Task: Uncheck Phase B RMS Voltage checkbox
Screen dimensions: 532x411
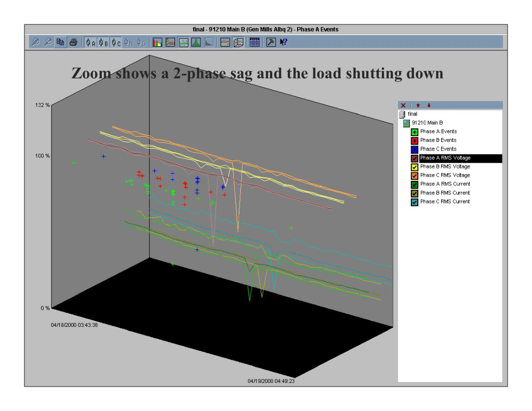Action: (x=415, y=167)
